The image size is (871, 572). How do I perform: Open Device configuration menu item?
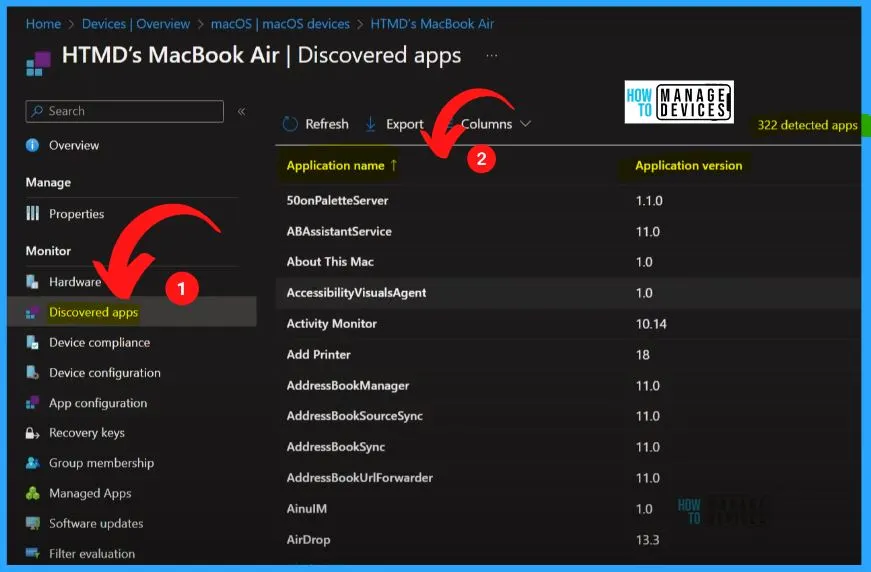[x=104, y=373]
